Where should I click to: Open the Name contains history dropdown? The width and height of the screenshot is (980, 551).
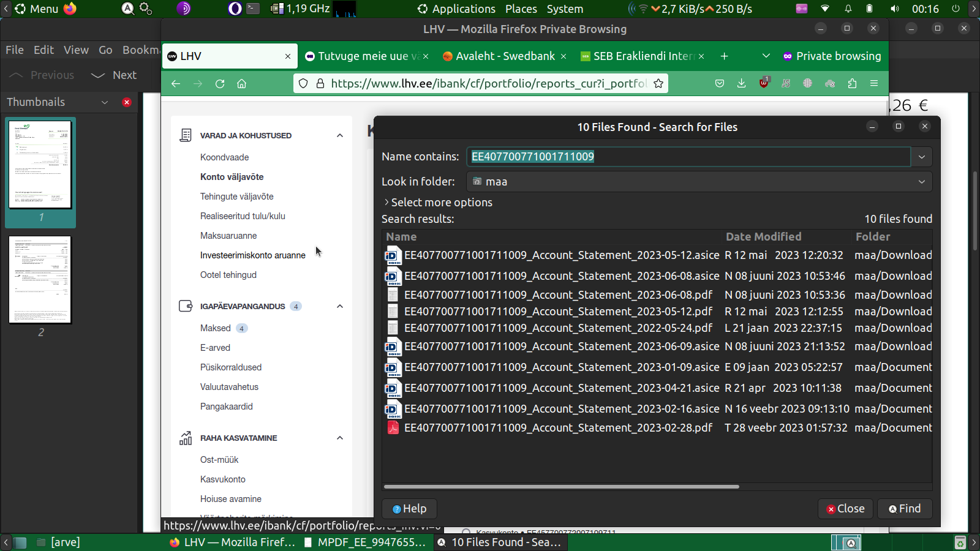coord(921,157)
